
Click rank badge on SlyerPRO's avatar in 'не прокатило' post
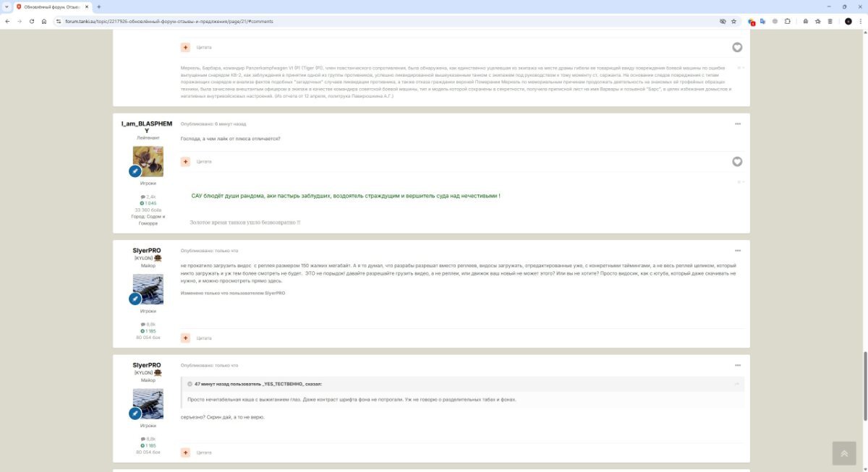(x=135, y=299)
